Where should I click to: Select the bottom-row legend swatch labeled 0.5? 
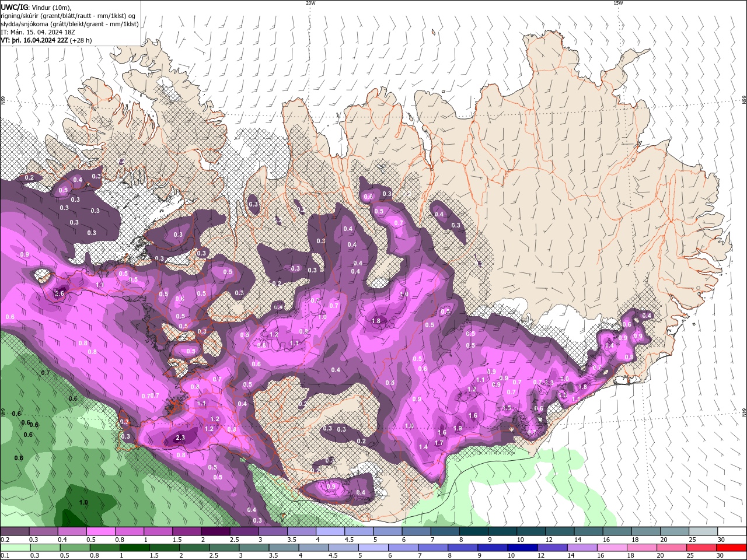click(x=75, y=548)
